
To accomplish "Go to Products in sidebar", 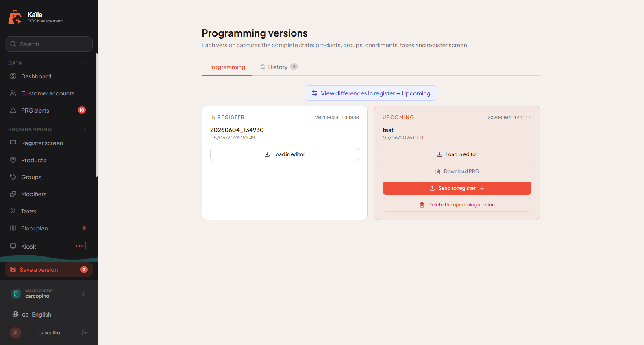I will (x=49, y=160).
